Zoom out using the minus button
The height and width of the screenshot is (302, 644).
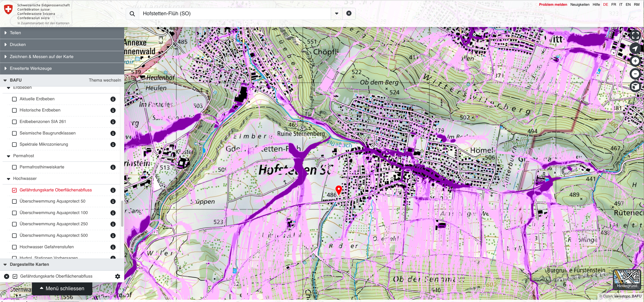click(x=635, y=74)
